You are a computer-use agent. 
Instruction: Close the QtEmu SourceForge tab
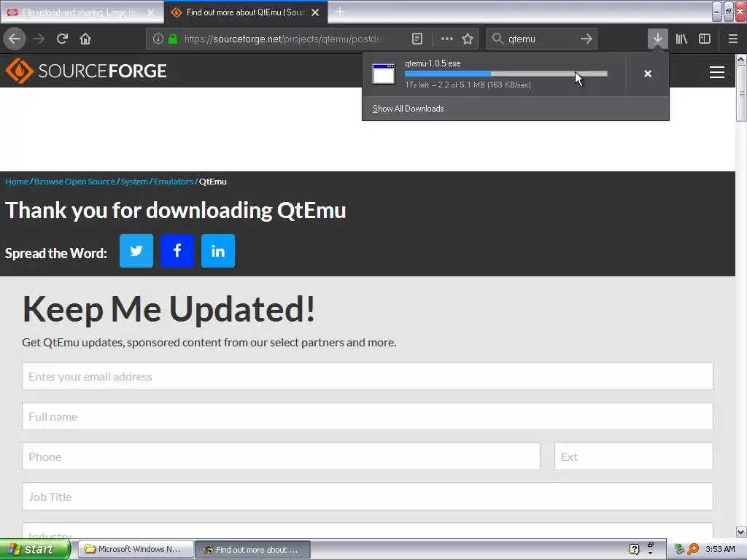pyautogui.click(x=315, y=12)
